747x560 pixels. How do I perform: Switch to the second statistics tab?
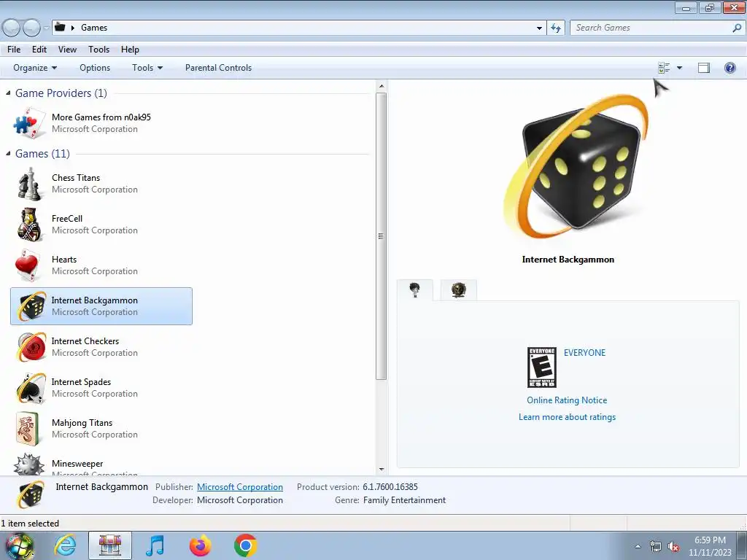[x=458, y=290]
